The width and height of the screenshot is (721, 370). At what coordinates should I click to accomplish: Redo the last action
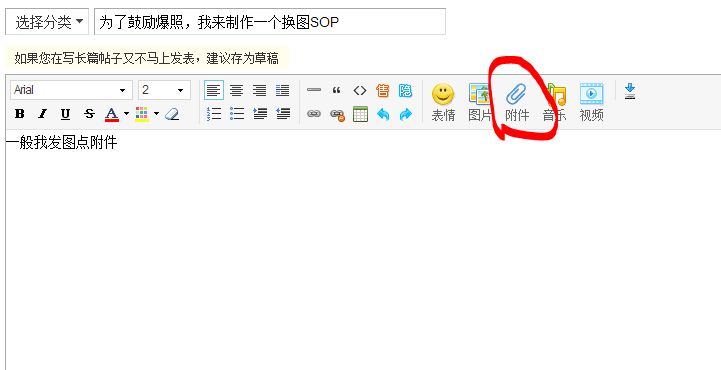click(405, 114)
